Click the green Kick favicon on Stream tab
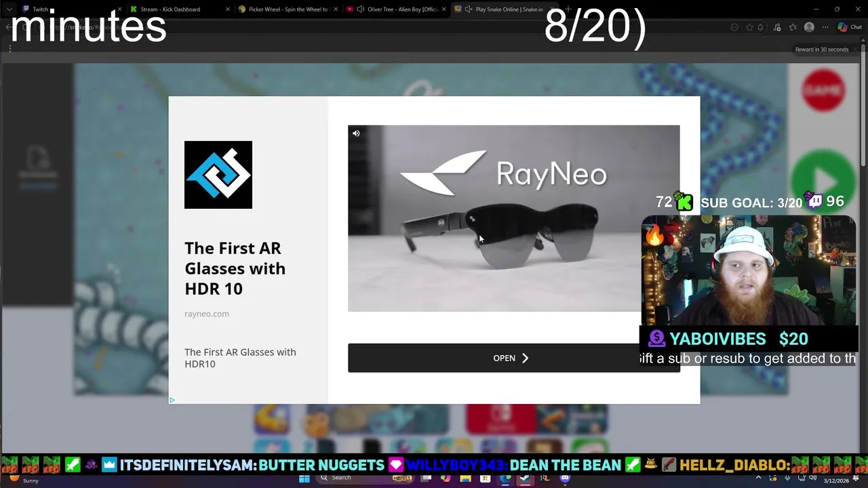 point(134,9)
